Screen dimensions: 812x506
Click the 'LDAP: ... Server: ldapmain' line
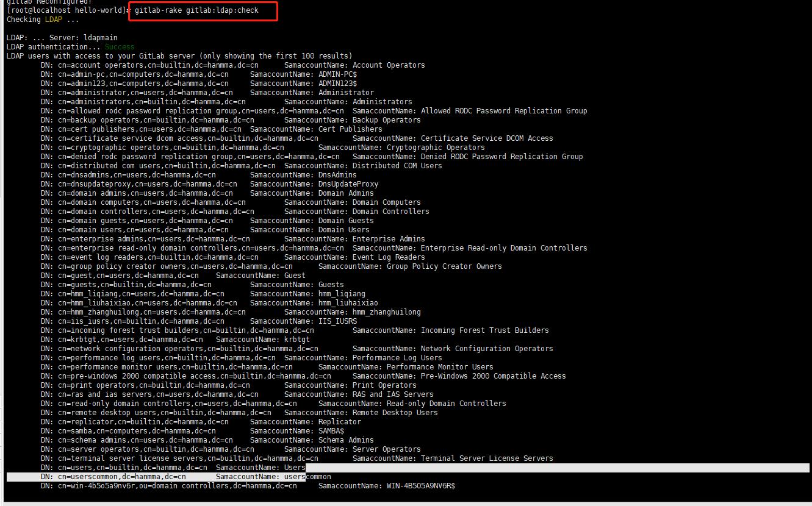tap(62, 38)
